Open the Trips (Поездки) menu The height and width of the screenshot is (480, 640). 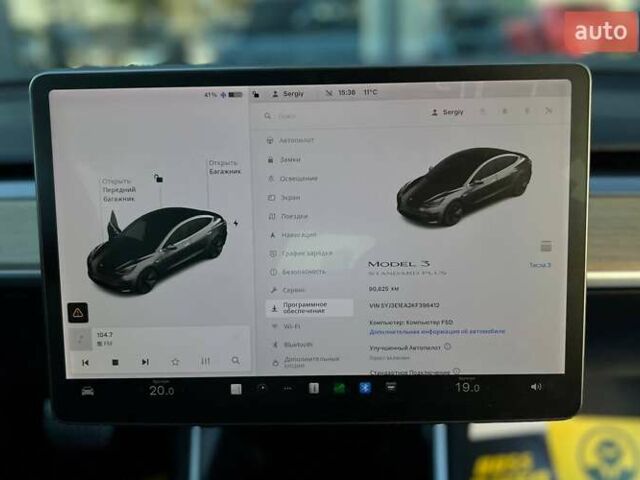coord(289,216)
